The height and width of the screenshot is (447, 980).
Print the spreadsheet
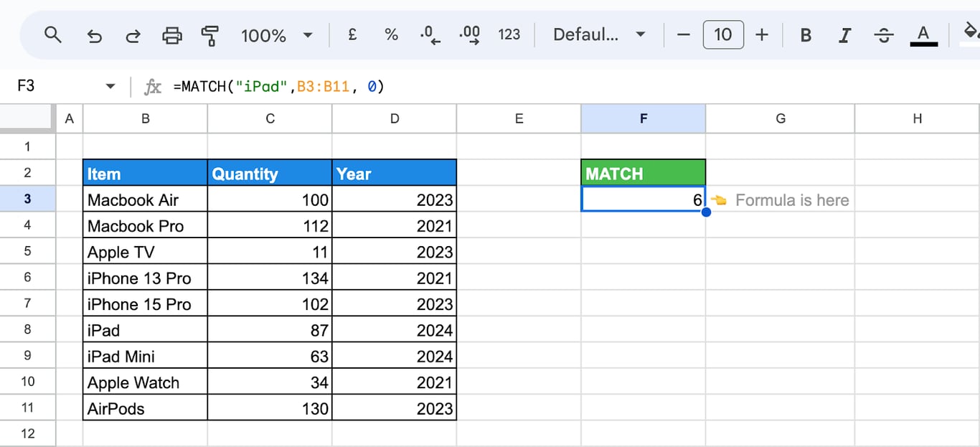(172, 35)
